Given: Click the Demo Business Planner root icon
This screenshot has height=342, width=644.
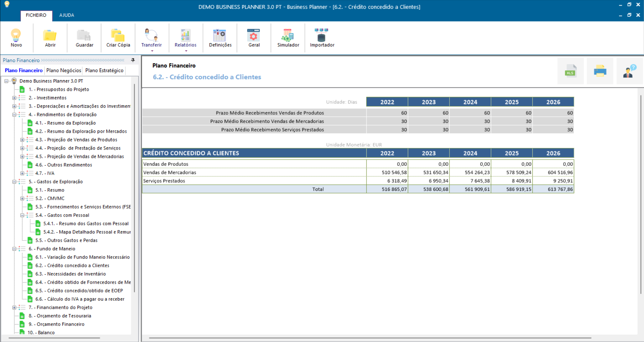Looking at the screenshot, I should 14,81.
